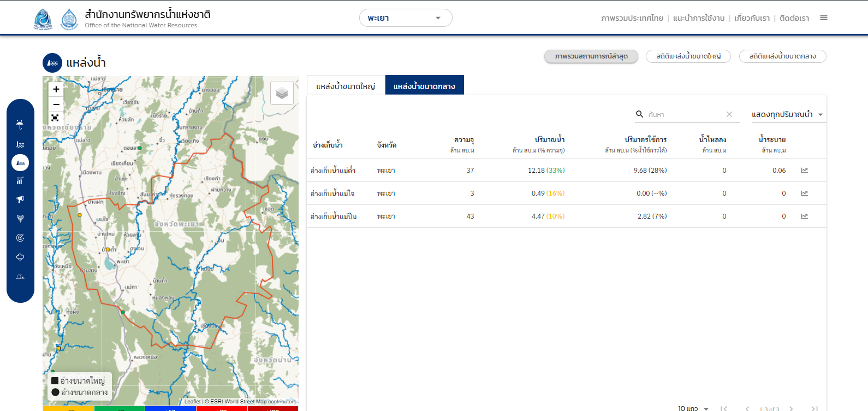The image size is (868, 411).
Task: Open the 10 แถว rows-per-page dropdown
Action: 693,408
